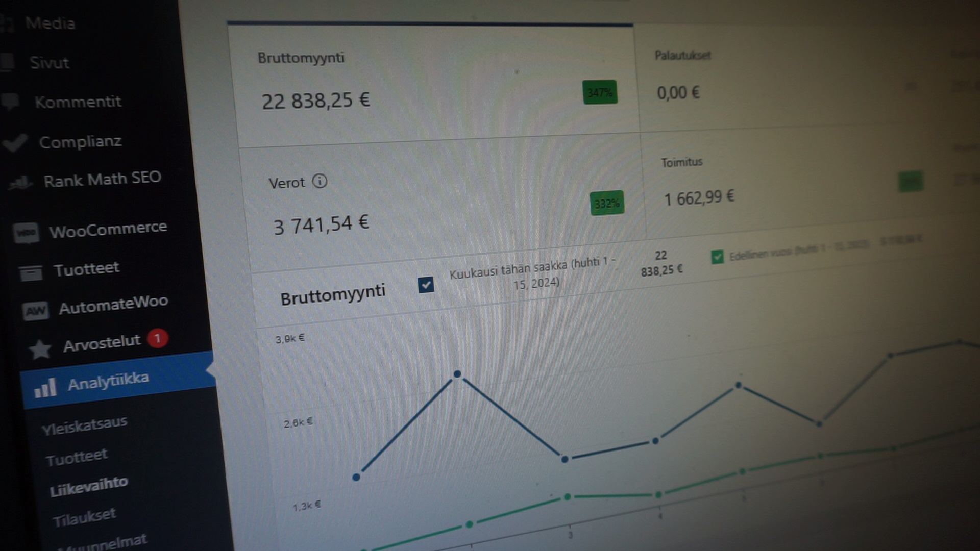Click the WooCommerce logo icon in sidebar
This screenshot has width=980, height=551.
point(26,233)
